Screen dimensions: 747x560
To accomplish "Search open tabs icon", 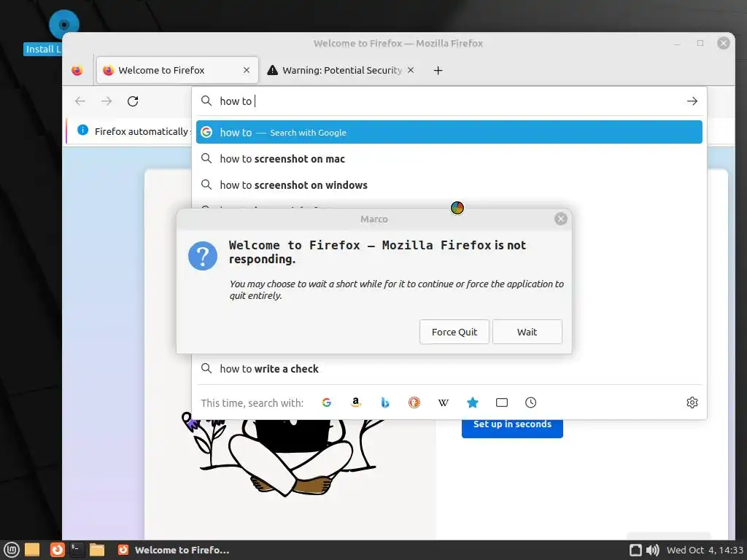I will tap(502, 402).
